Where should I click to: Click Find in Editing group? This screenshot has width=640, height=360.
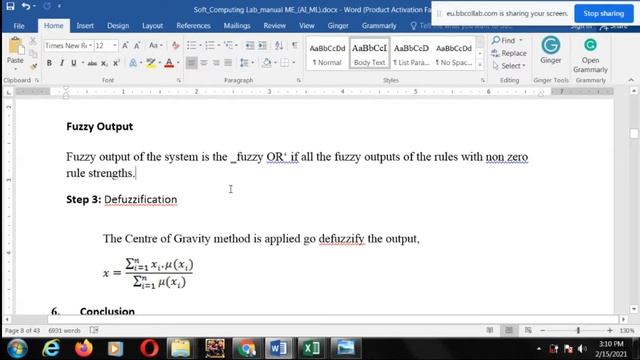pyautogui.click(x=507, y=40)
